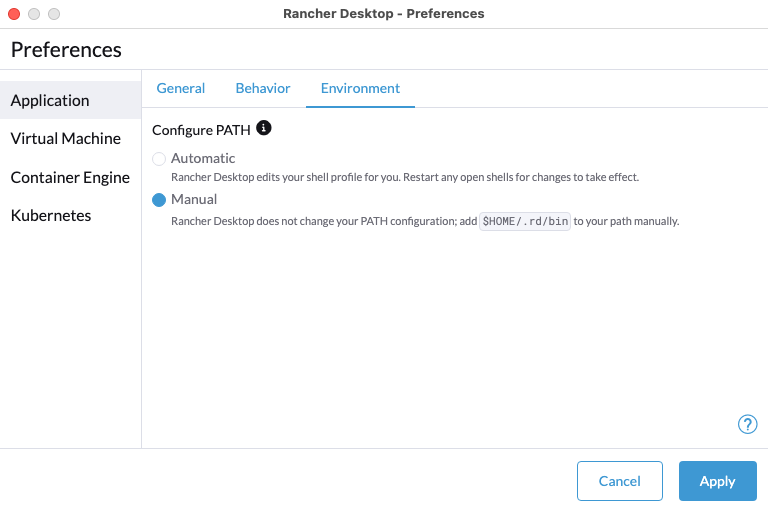This screenshot has height=512, width=768.
Task: Click the Preferences heading text
Action: pos(66,49)
